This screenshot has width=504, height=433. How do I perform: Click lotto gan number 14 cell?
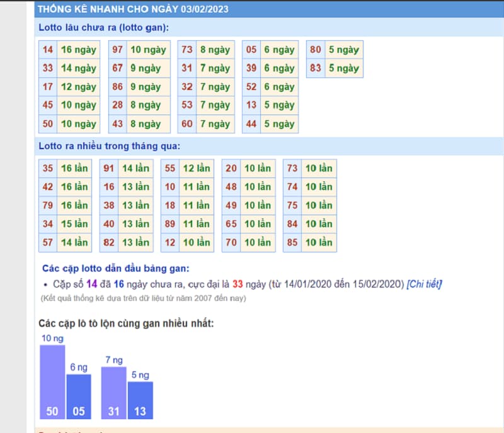tap(48, 50)
